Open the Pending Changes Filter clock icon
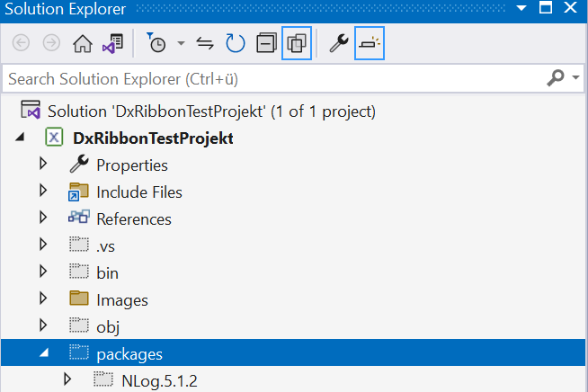Screen dimensions: 588x392 156,43
